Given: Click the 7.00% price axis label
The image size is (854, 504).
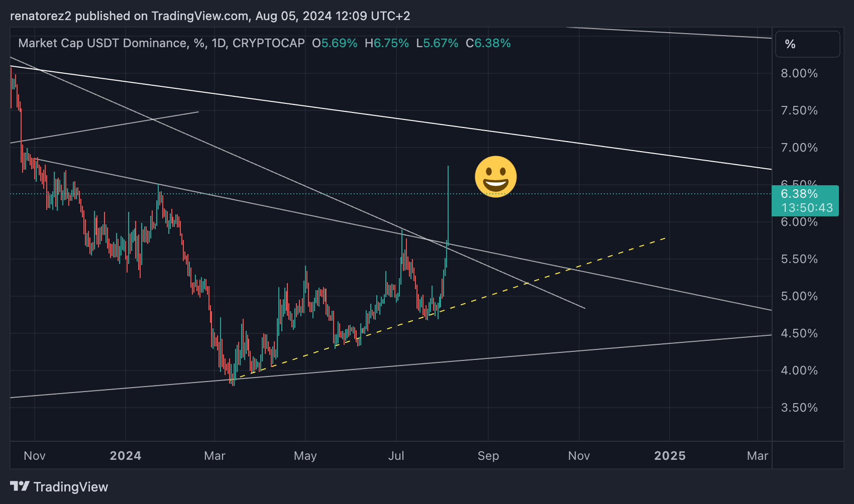Looking at the screenshot, I should tap(799, 148).
